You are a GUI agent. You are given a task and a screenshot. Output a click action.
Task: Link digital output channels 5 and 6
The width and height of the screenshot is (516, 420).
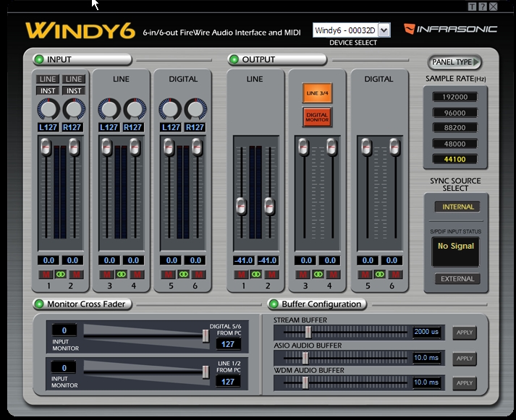[x=380, y=275]
